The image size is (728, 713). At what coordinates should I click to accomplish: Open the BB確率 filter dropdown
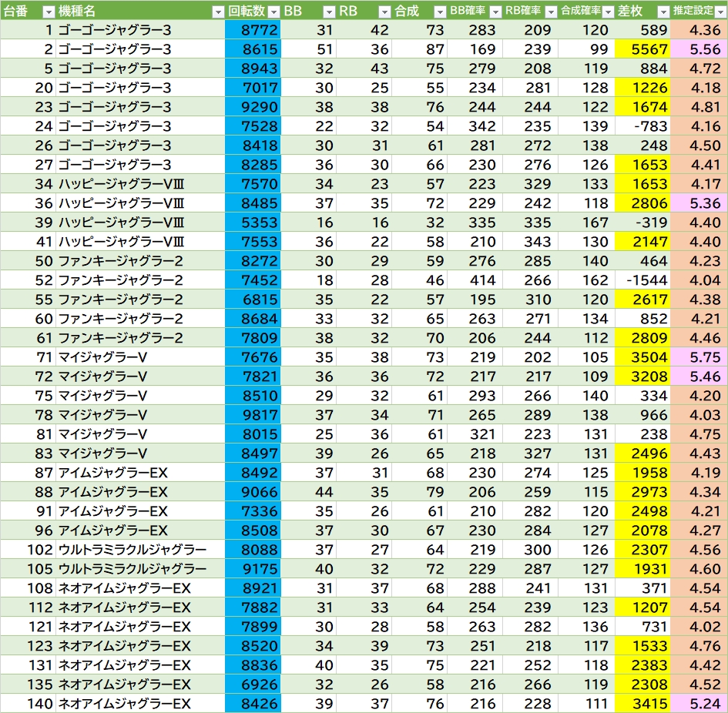[x=495, y=12]
